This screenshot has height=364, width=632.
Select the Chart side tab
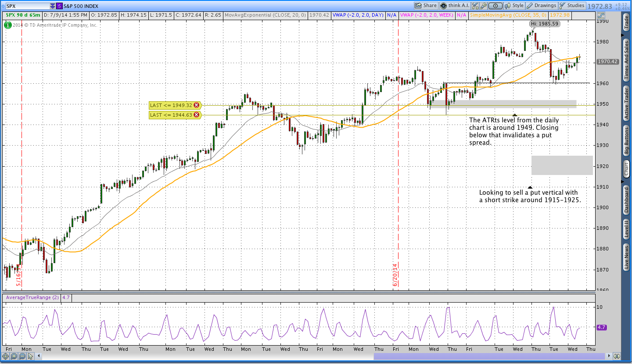point(626,168)
